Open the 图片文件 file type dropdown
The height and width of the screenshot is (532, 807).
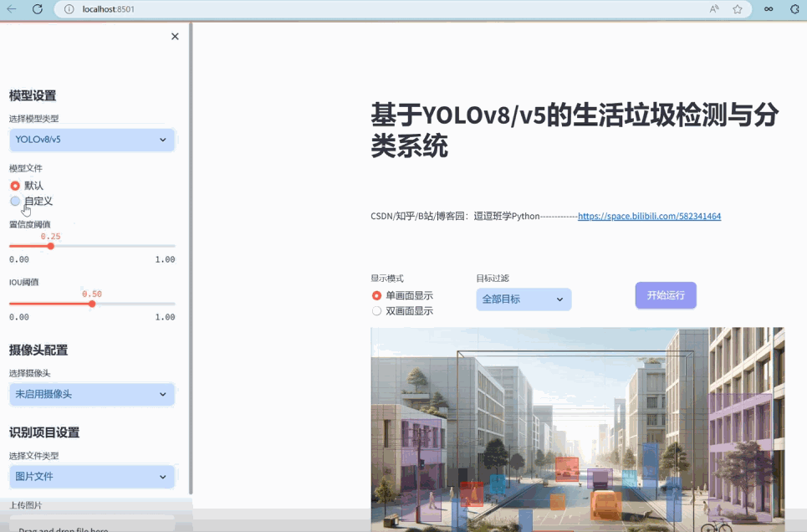(x=91, y=475)
